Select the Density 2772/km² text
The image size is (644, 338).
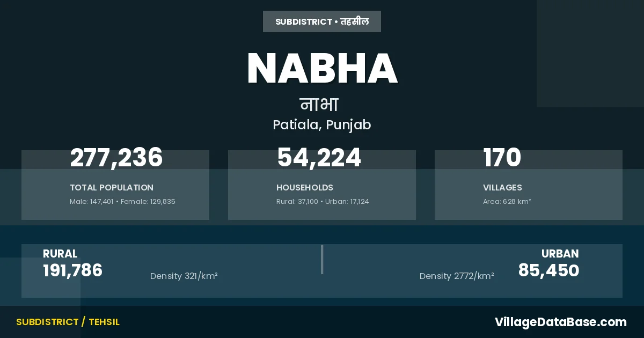457,276
